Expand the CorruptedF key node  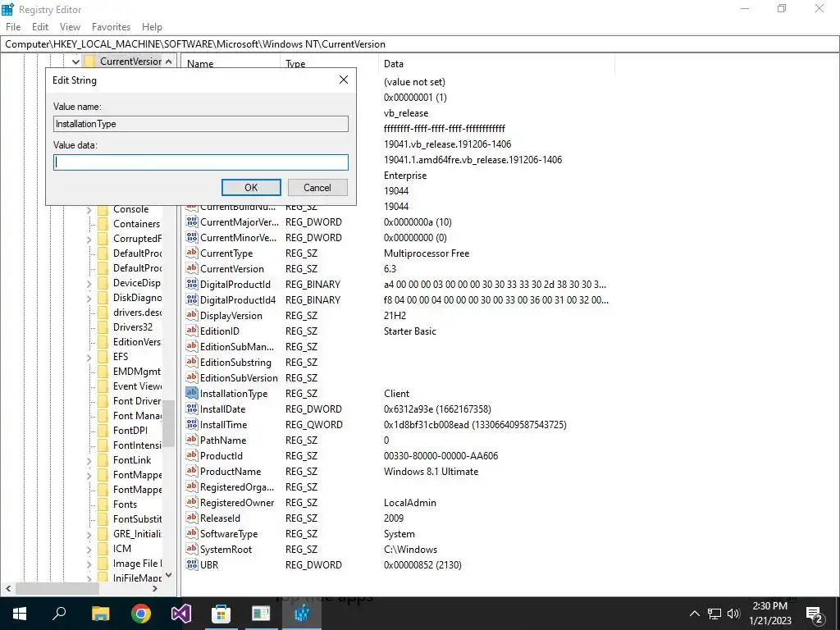click(89, 240)
